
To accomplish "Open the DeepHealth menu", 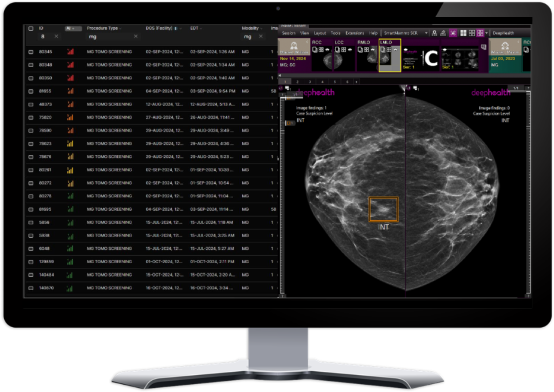I will click(x=513, y=33).
